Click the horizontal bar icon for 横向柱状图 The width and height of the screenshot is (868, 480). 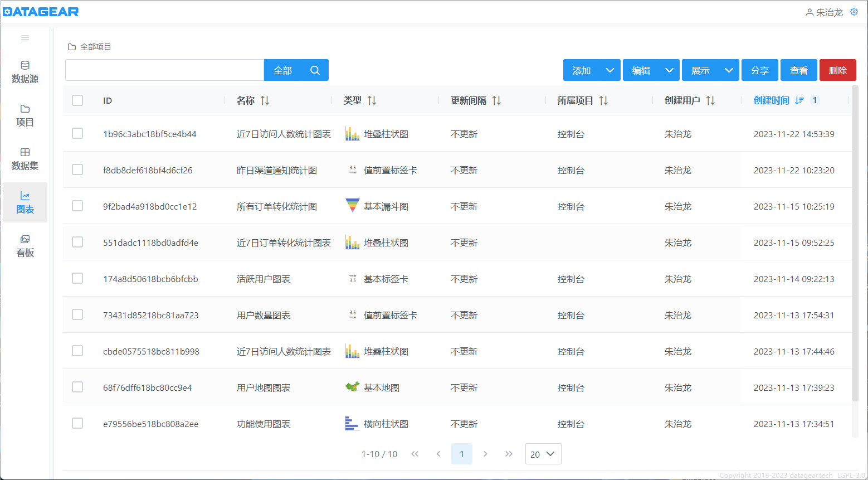352,424
